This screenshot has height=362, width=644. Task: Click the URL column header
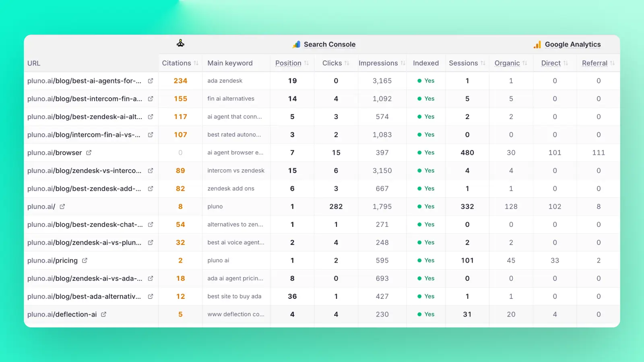34,63
